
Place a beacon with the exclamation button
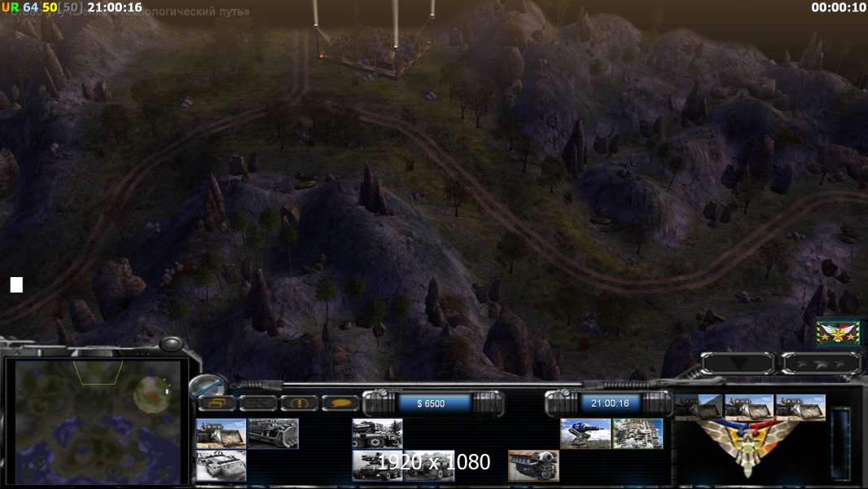pyautogui.click(x=299, y=403)
